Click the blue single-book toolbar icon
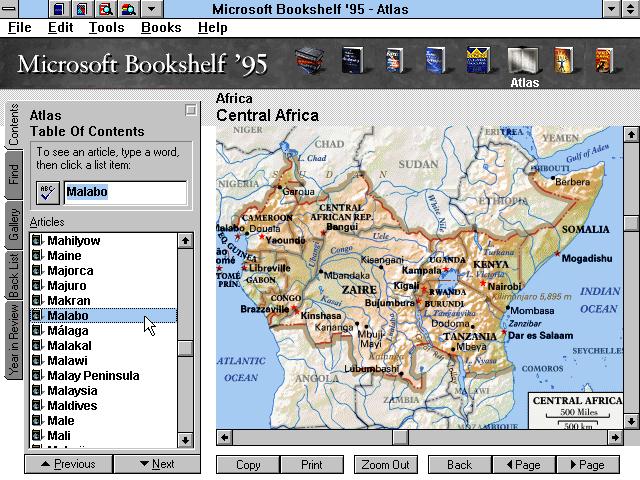Viewport: 640px width, 480px height. pos(59,9)
